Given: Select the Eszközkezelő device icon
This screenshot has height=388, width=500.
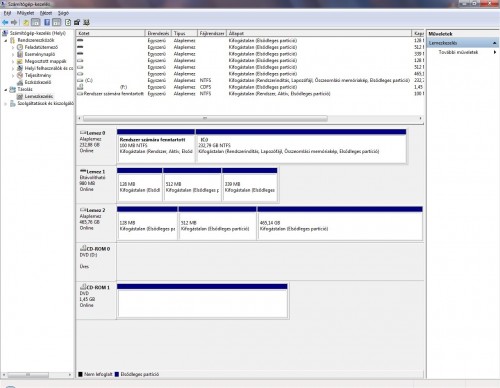Looking at the screenshot, I should coord(20,82).
